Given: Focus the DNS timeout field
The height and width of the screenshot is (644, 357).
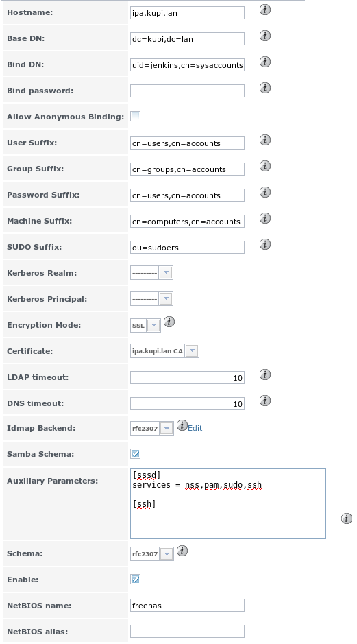Looking at the screenshot, I should (188, 403).
